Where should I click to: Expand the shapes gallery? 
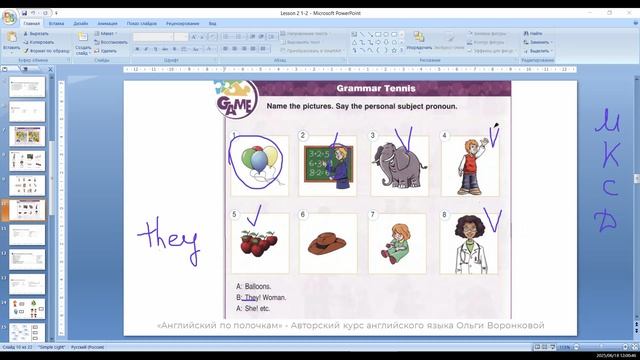point(402,51)
